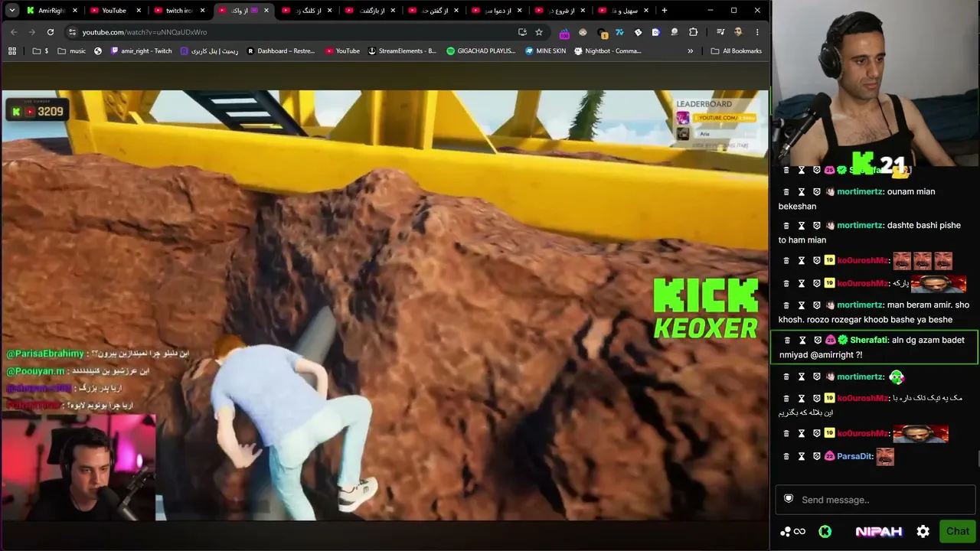The height and width of the screenshot is (551, 980).
Task: Timeout hourglass on "man beram amir" message
Action: pos(802,305)
